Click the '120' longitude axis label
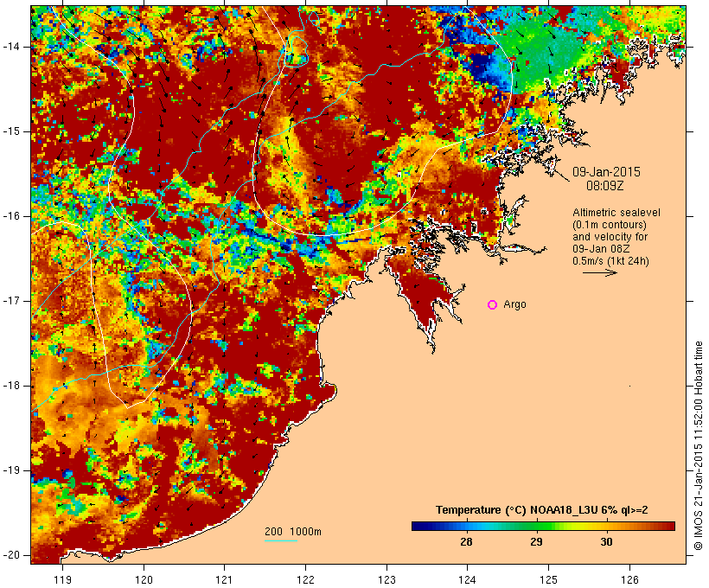This screenshot has height=588, width=709. pyautogui.click(x=144, y=579)
